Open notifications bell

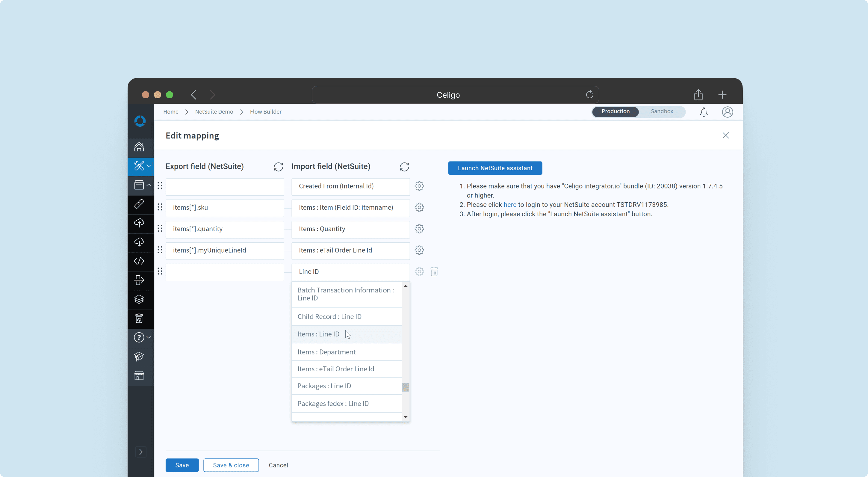click(704, 112)
